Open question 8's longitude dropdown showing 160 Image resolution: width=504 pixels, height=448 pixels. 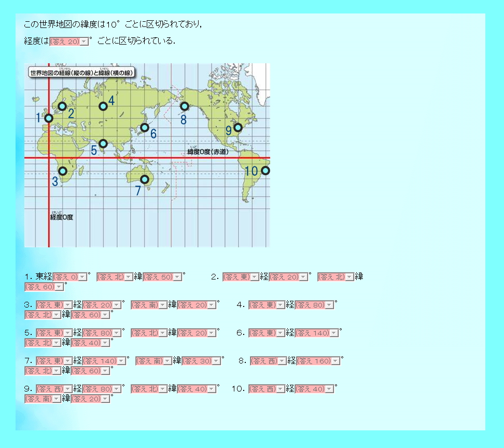(318, 361)
